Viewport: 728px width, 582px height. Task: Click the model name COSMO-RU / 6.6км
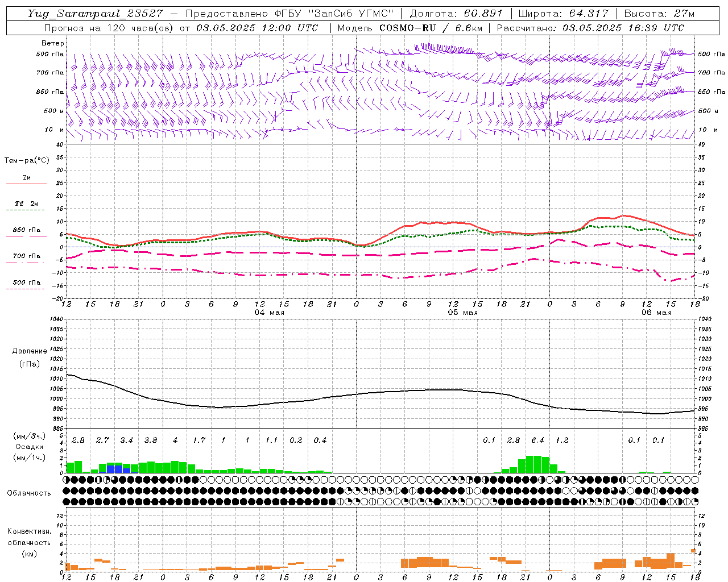(431, 28)
